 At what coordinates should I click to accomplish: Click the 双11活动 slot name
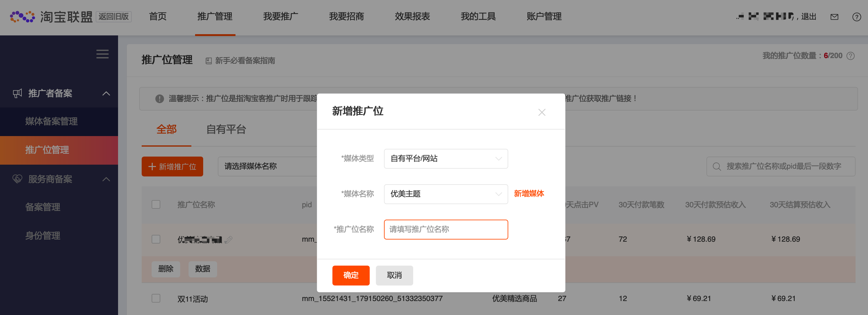[192, 299]
